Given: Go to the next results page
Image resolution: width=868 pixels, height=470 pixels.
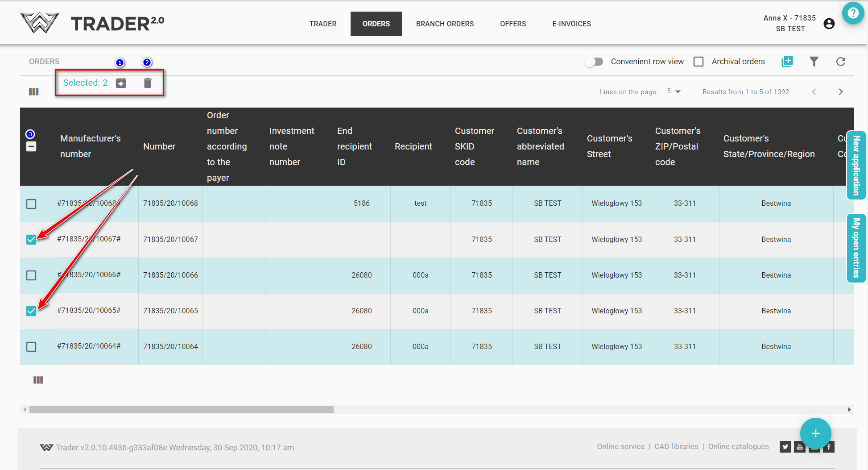Looking at the screenshot, I should click(x=840, y=92).
